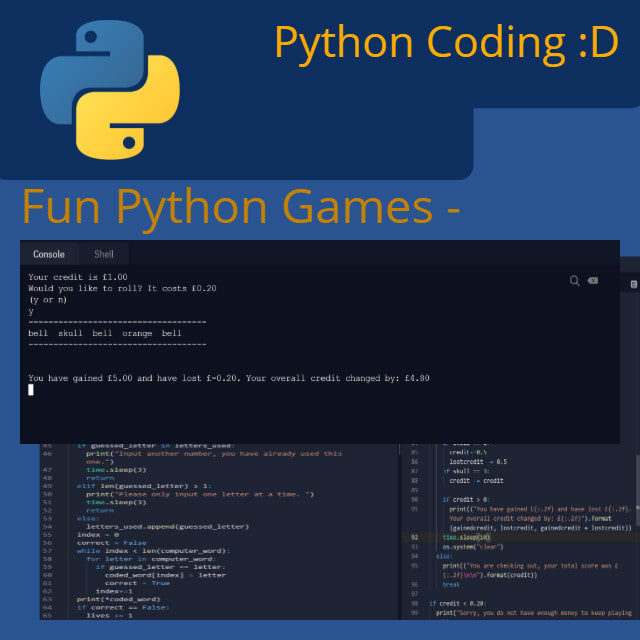Switch to the Shell tab
Image resolution: width=640 pixels, height=640 pixels.
pyautogui.click(x=104, y=254)
